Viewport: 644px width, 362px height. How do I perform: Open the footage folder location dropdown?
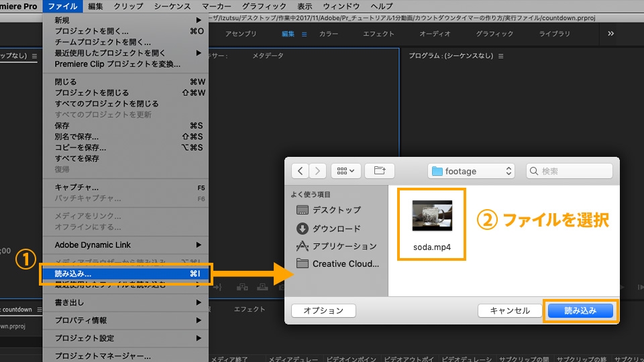pyautogui.click(x=472, y=171)
